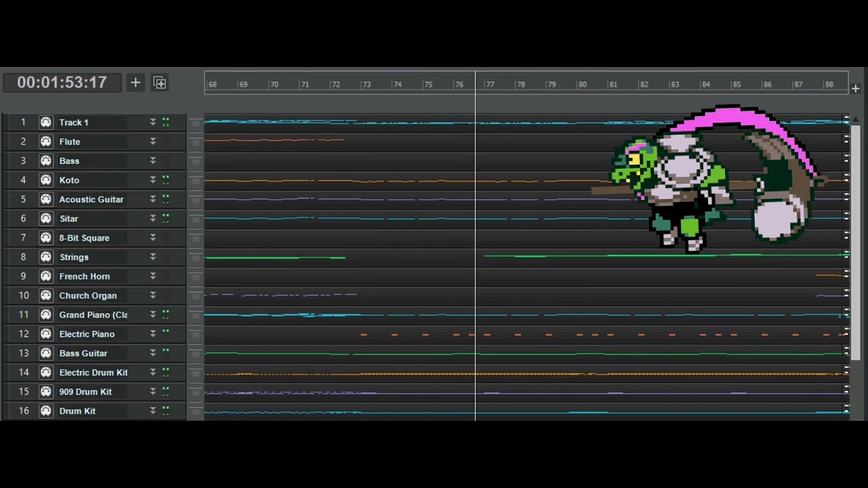868x488 pixels.
Task: Click the Electric Drum Kit track's MIDI icon
Action: click(45, 373)
